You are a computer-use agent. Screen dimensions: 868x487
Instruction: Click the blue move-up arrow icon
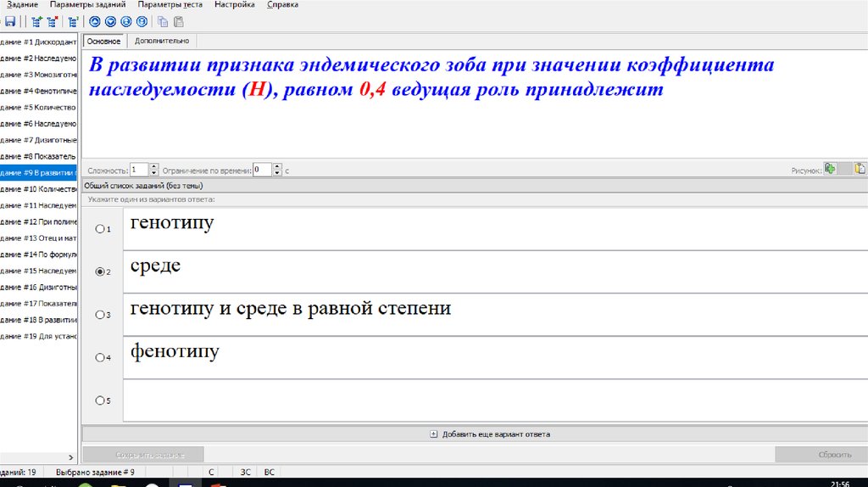pos(95,21)
